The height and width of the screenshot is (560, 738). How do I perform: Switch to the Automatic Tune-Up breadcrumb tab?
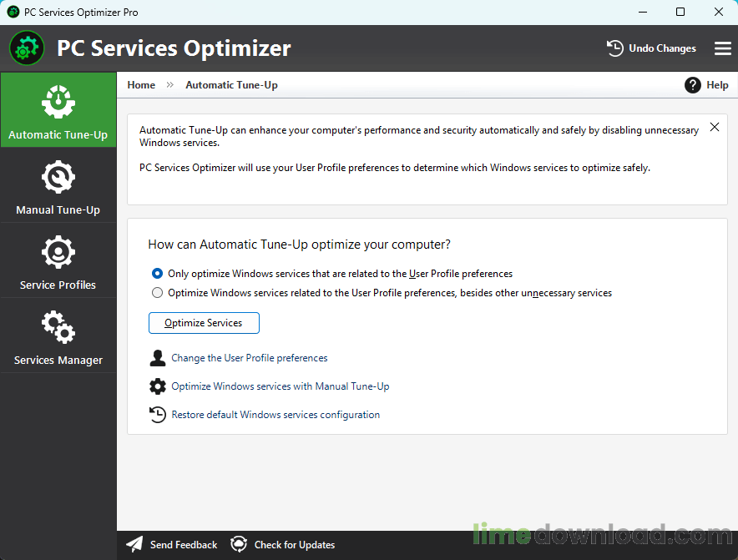click(x=231, y=84)
